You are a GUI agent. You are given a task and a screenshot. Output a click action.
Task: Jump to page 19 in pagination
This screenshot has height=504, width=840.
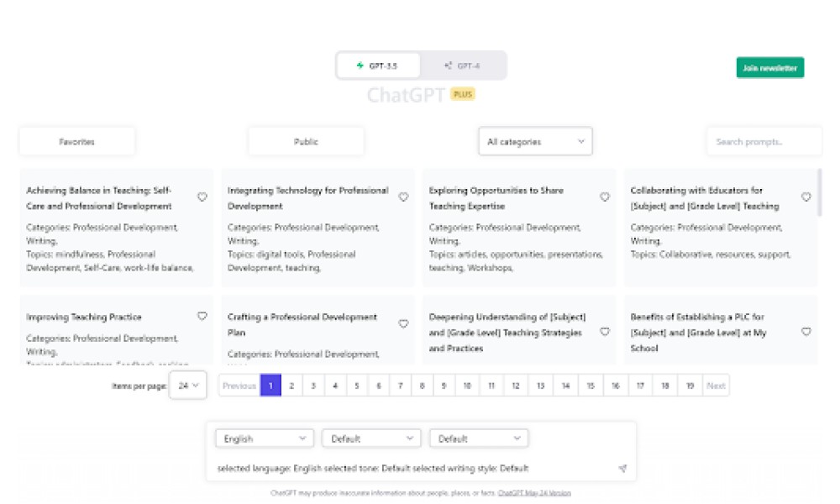690,386
